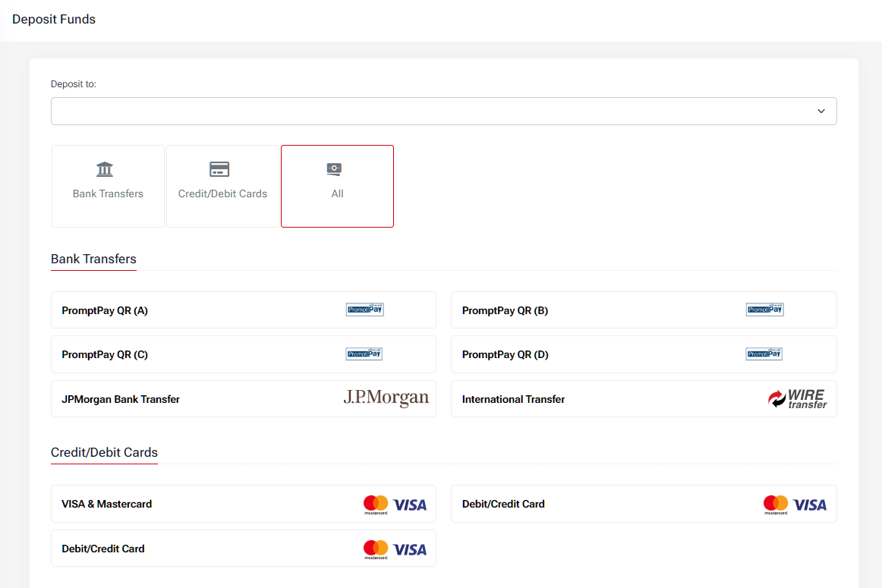Select the All payment methods tab

338,186
